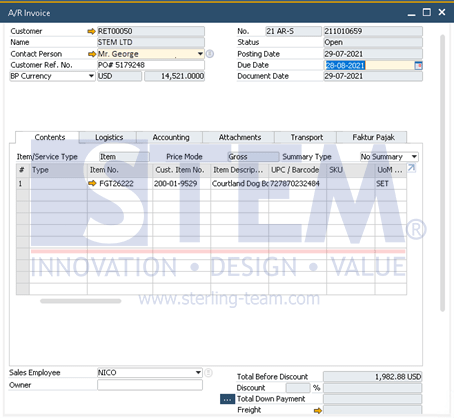The height and width of the screenshot is (418, 454).
Task: Click the cell 200-01-9529
Action: [181, 184]
